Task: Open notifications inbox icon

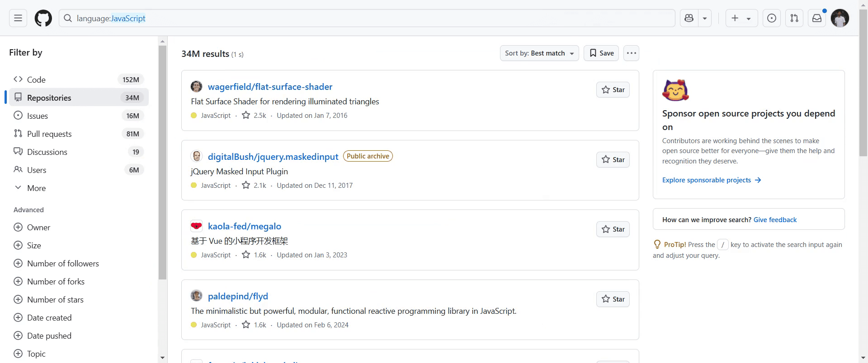Action: click(817, 18)
